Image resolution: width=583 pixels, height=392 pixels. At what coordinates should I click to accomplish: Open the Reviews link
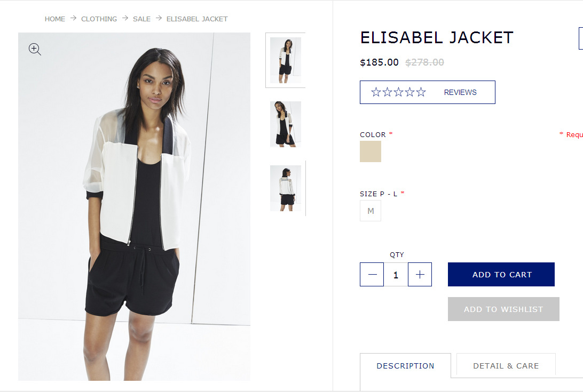pos(460,92)
